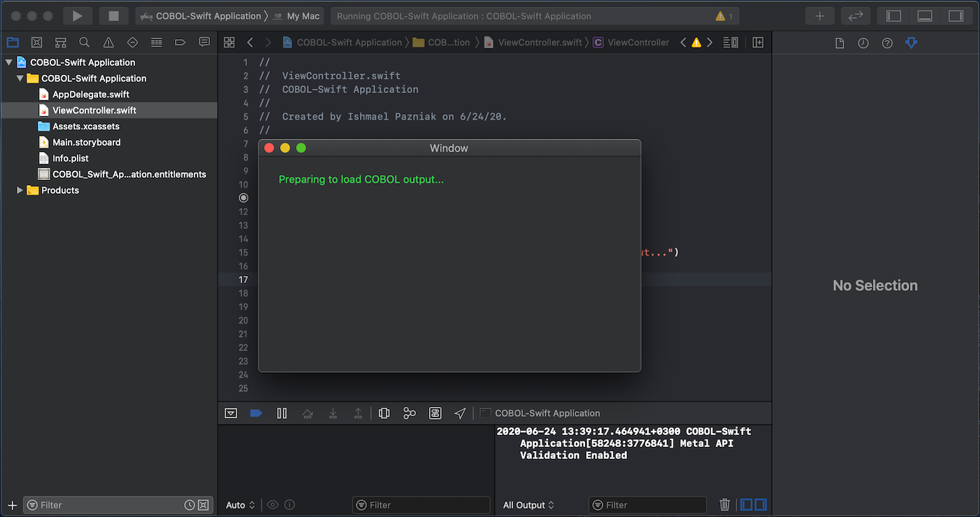Open ViewController class in jump bar

[631, 43]
